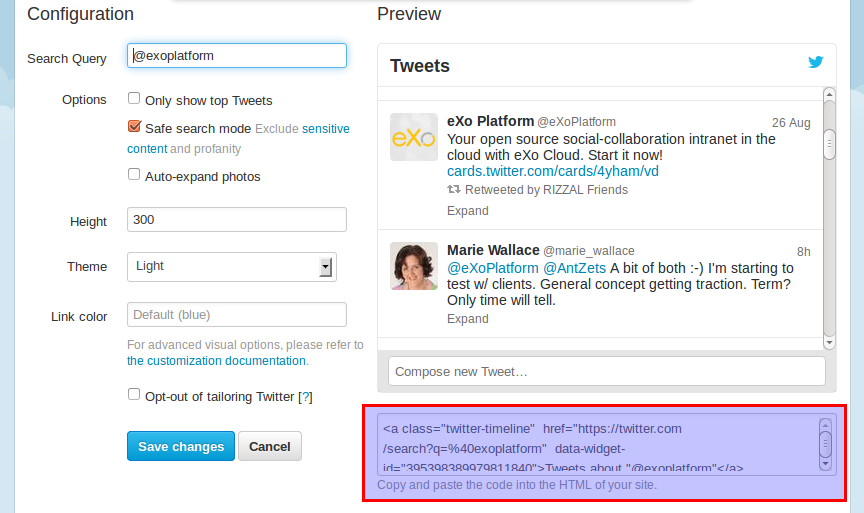This screenshot has width=864, height=513.
Task: Click the "Copy and paste the code" hint text
Action: pyautogui.click(x=517, y=485)
